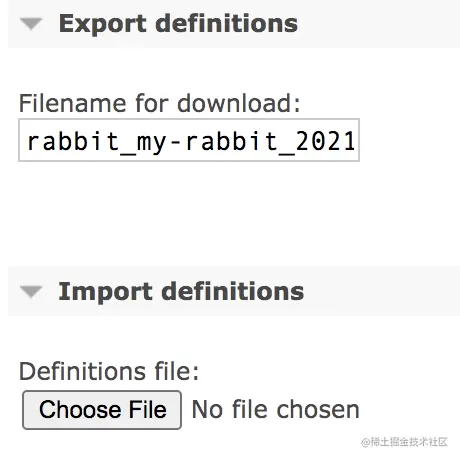Focus the Filename for download input

tap(189, 140)
